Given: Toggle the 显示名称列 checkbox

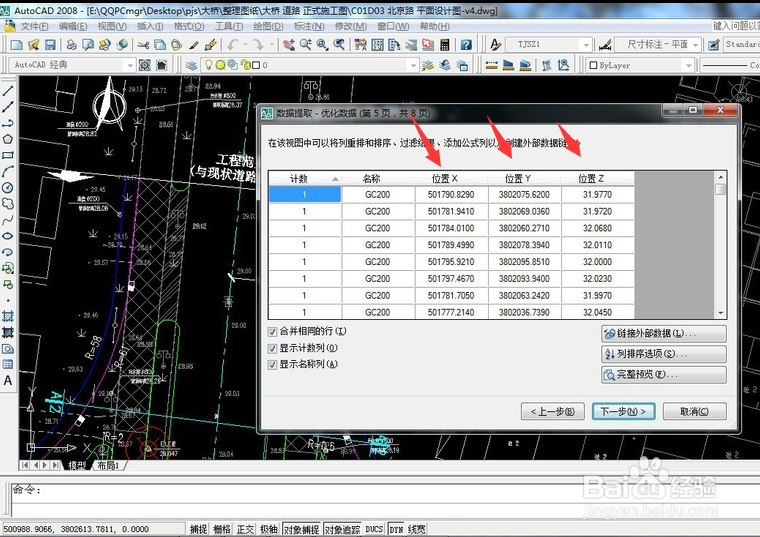Looking at the screenshot, I should (272, 364).
